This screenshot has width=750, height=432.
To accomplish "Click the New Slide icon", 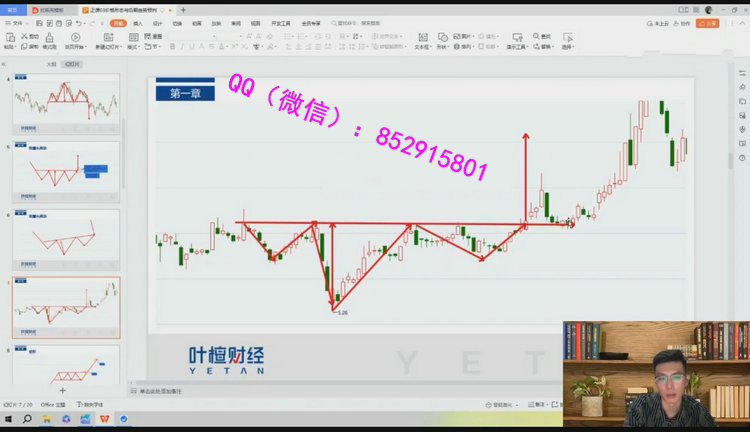I will [110, 40].
